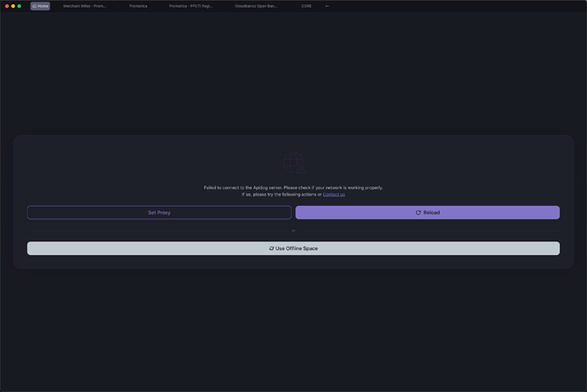587x392 pixels.
Task: Go to the Cloudbanco Open Ban... tab
Action: click(x=256, y=6)
